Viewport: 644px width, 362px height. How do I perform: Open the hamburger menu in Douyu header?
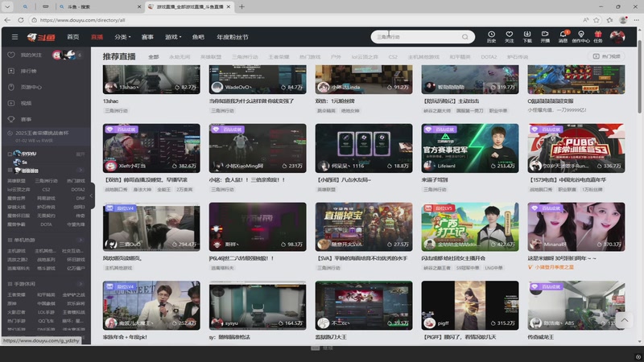[x=14, y=37]
